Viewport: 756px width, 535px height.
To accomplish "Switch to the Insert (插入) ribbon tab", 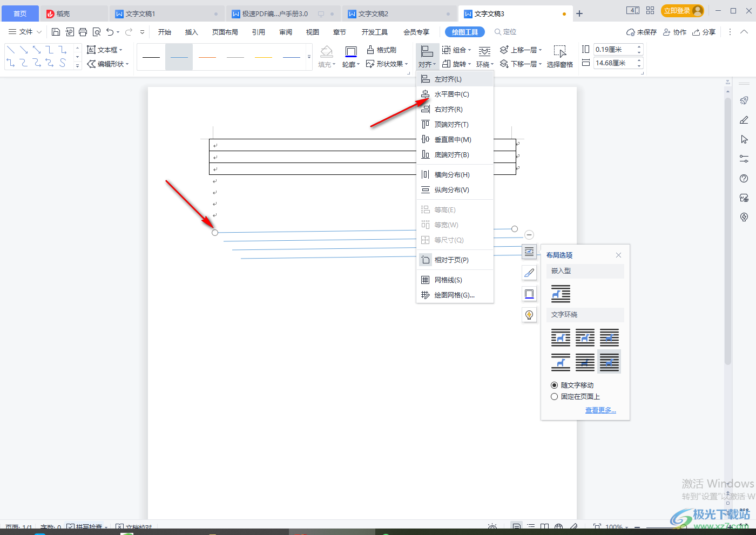I will pyautogui.click(x=192, y=32).
